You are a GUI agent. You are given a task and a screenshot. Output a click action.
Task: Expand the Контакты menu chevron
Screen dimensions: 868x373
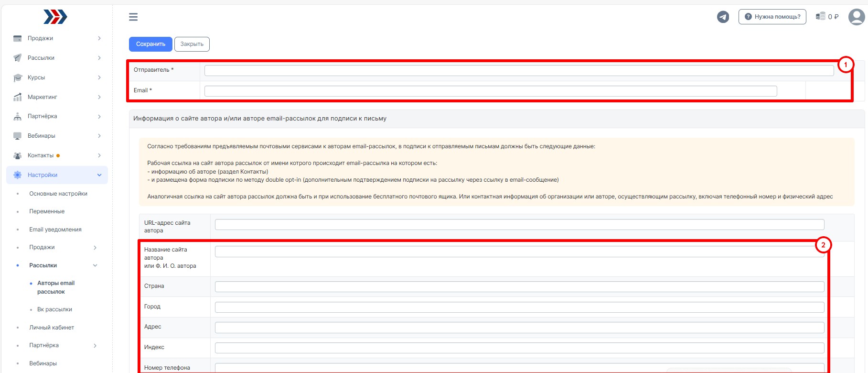tap(99, 155)
